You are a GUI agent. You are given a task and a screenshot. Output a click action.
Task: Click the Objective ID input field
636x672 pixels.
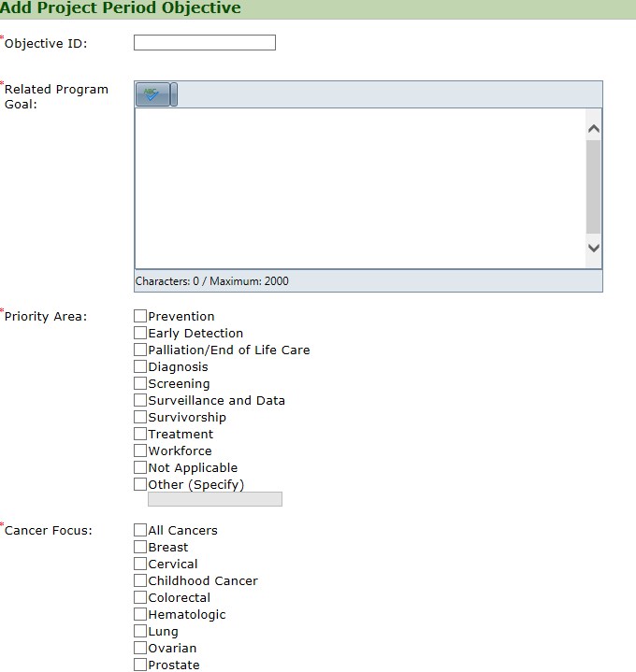click(205, 42)
